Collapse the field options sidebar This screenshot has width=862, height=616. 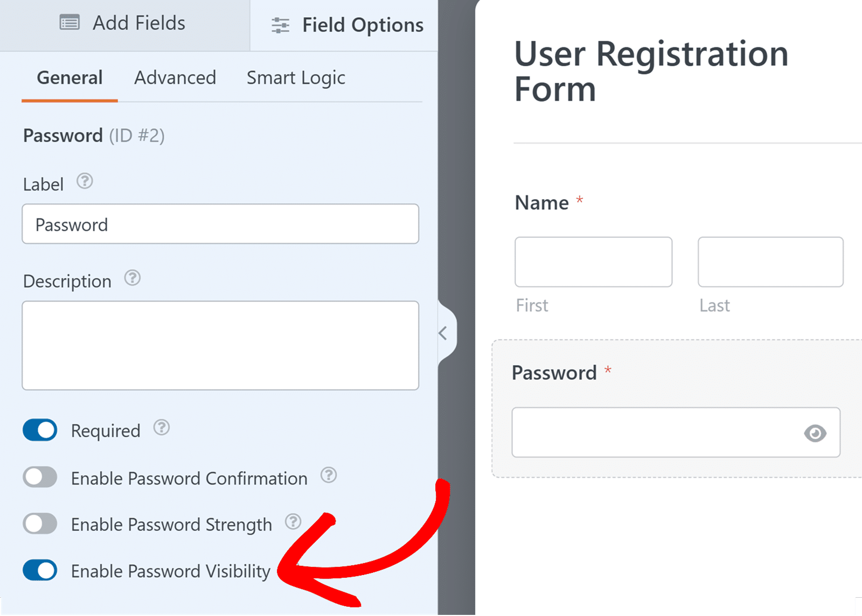pyautogui.click(x=443, y=333)
